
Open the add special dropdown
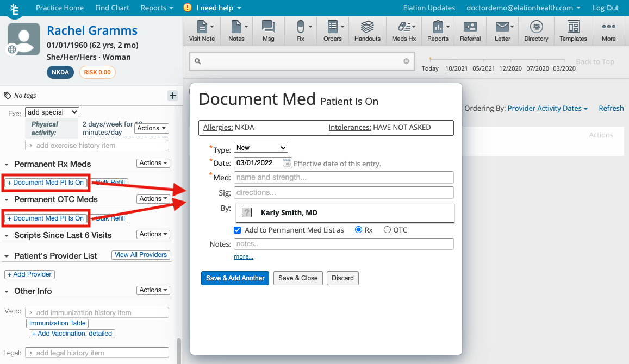coord(52,112)
